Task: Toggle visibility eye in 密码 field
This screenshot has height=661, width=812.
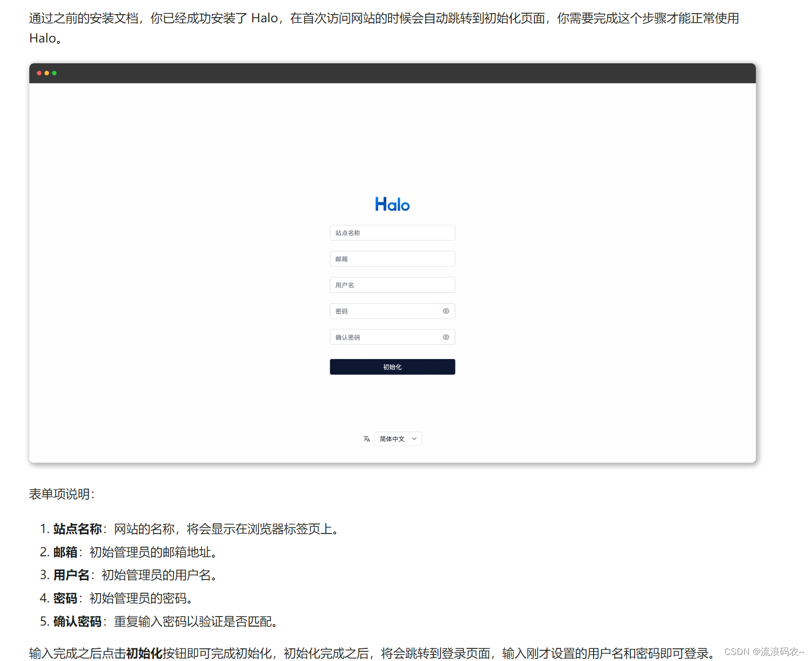Action: coord(446,311)
